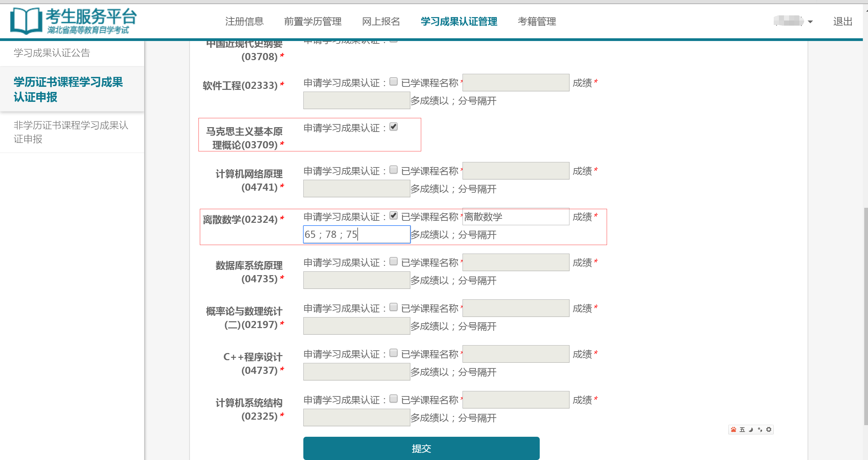Uncheck 马克思主义基本原理概论 认证 checkbox

coord(394,127)
